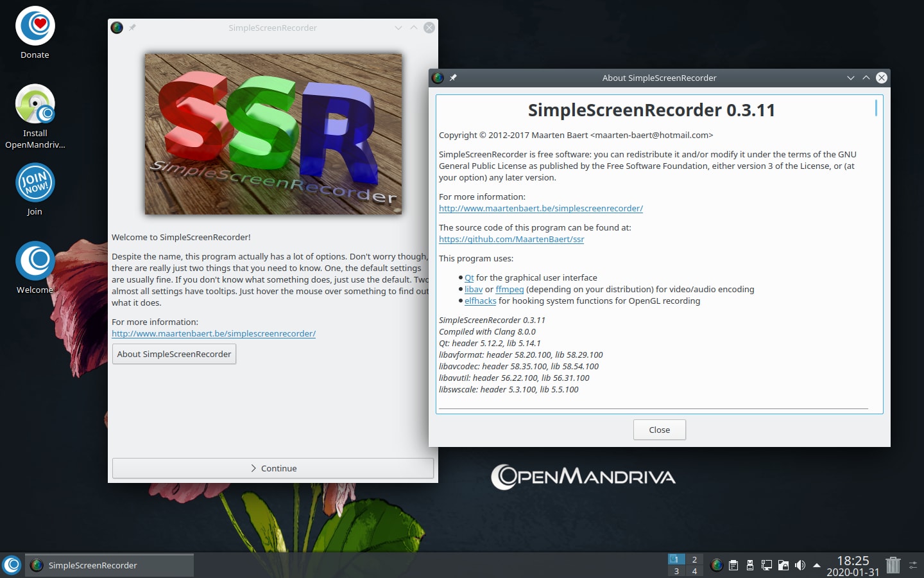The height and width of the screenshot is (578, 924).
Task: Open the GitHub MaartenBaert/ssr source link
Action: 511,239
